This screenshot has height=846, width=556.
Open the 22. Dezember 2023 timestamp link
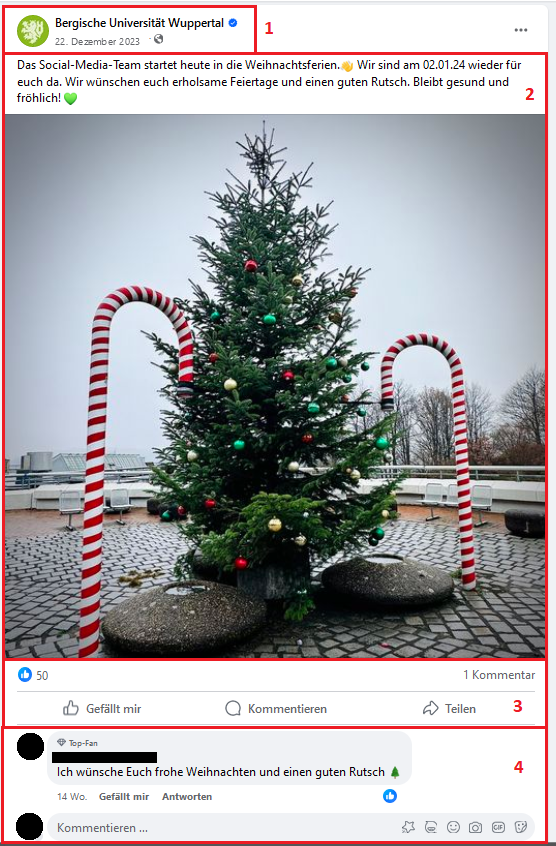click(97, 42)
